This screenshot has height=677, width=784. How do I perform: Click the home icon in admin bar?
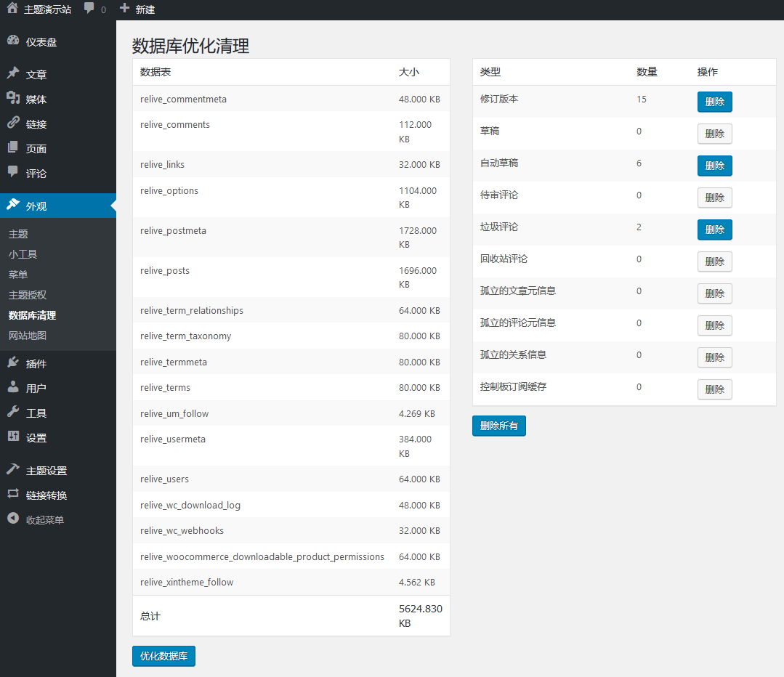pos(12,9)
